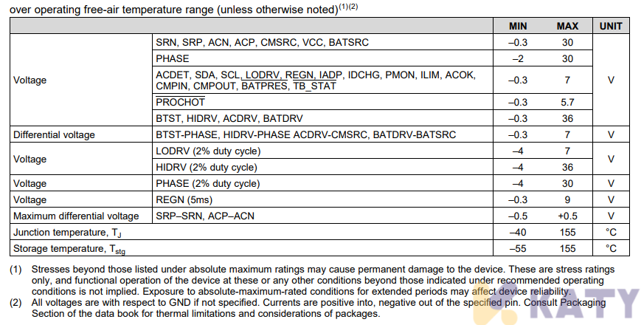Screen dimensions: 644x325
Task: Select Maximum differential voltage label
Action: pos(76,216)
